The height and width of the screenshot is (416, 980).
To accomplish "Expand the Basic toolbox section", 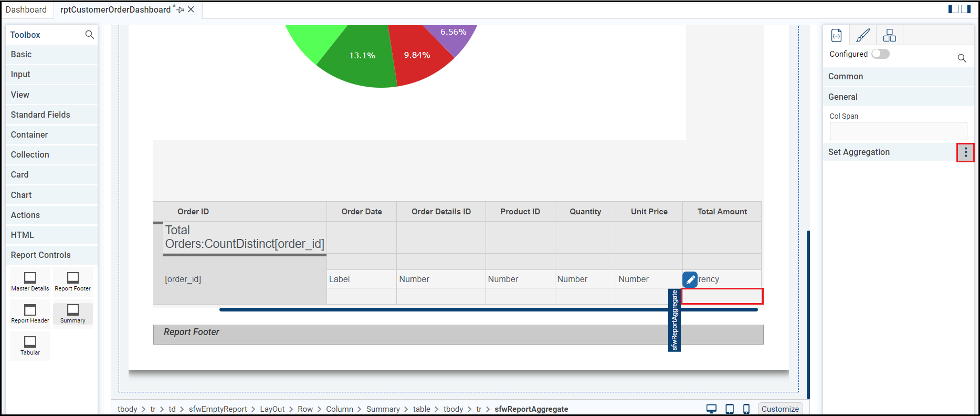I will (x=52, y=55).
